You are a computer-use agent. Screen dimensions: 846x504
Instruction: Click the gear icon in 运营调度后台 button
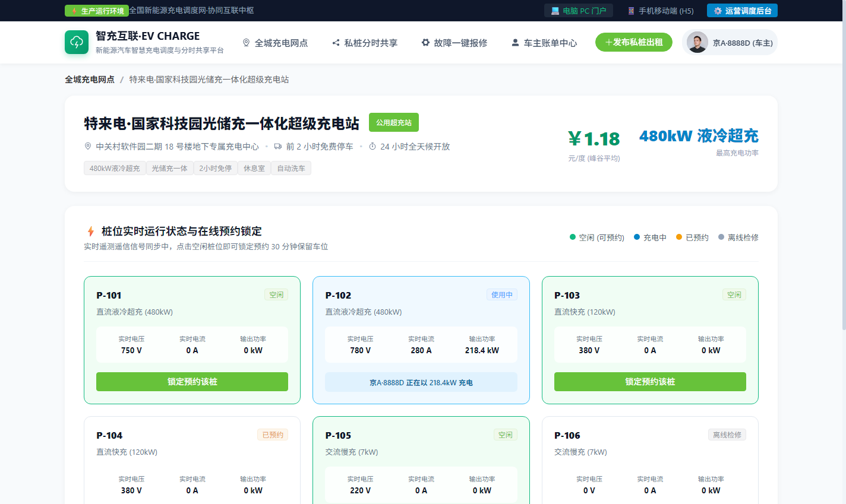click(718, 11)
